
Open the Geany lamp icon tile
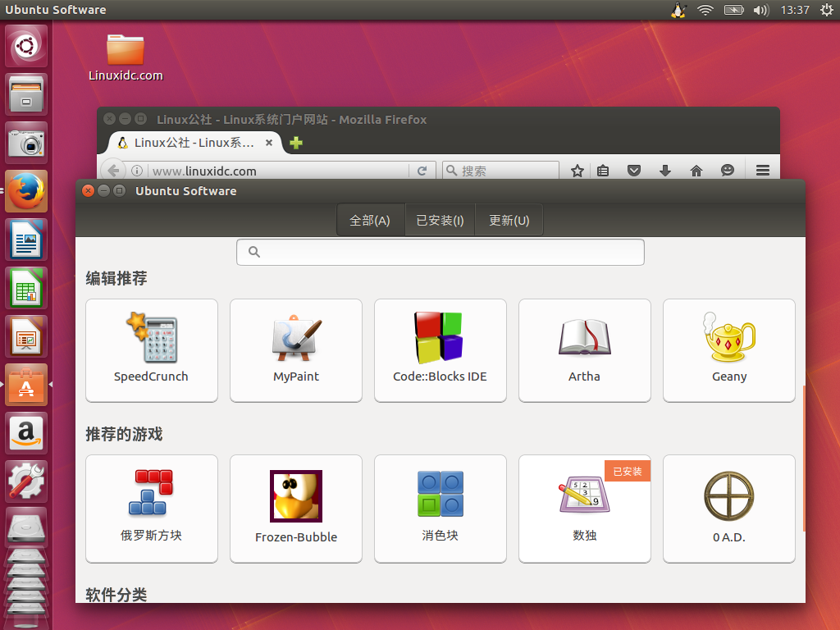click(729, 349)
